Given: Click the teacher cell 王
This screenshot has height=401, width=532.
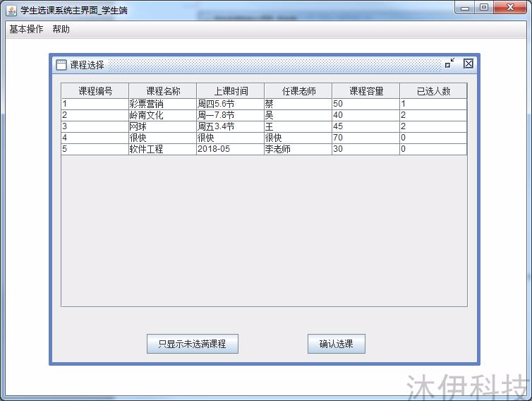Looking at the screenshot, I should (x=298, y=126).
